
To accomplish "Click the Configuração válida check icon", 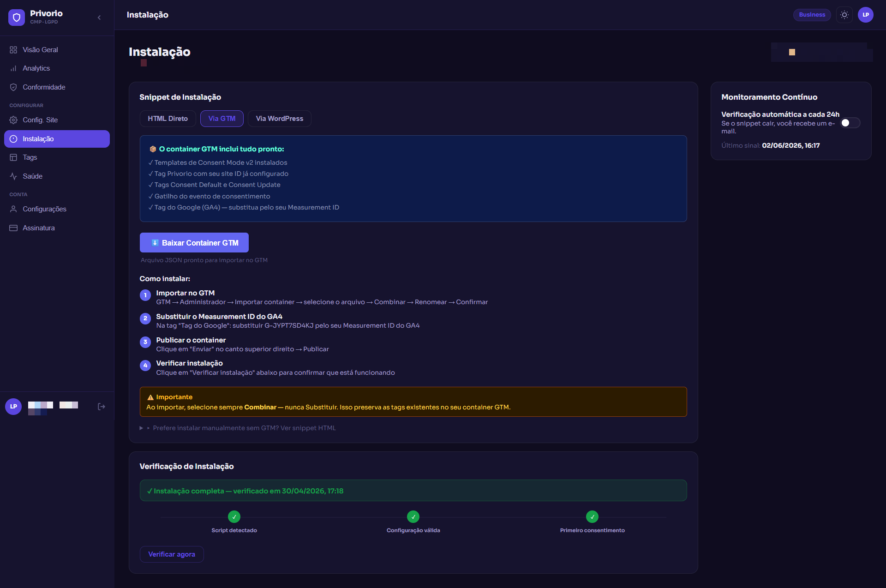I will tap(413, 517).
